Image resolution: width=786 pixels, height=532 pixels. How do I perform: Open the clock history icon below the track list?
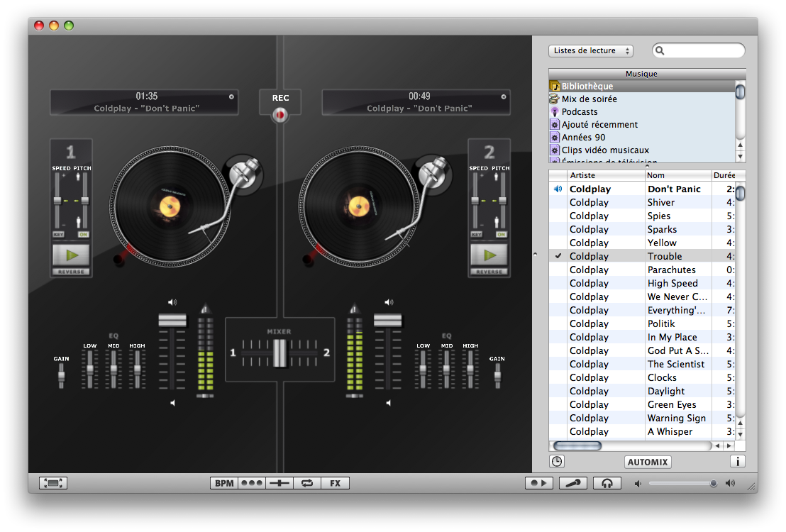pyautogui.click(x=557, y=461)
